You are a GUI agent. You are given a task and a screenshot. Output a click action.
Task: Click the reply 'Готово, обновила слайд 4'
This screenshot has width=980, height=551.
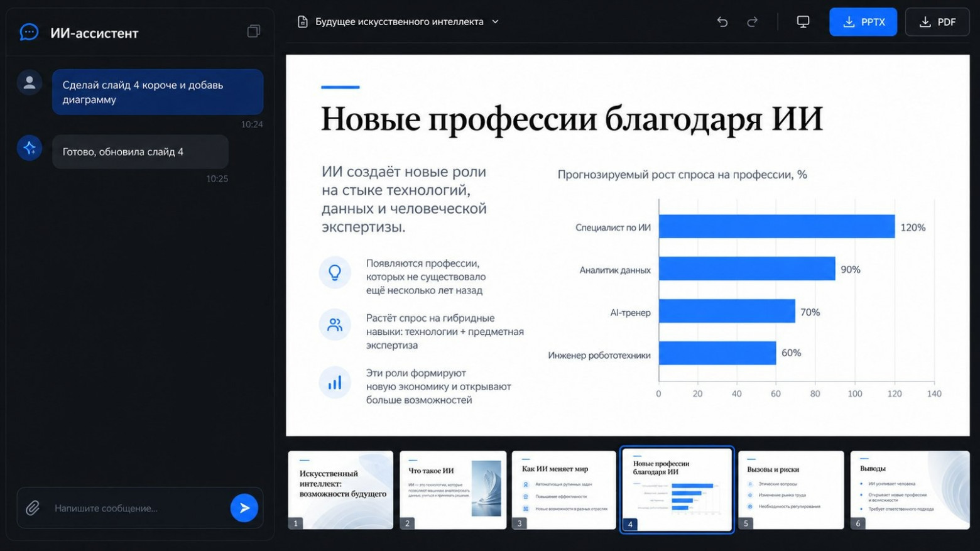point(140,151)
